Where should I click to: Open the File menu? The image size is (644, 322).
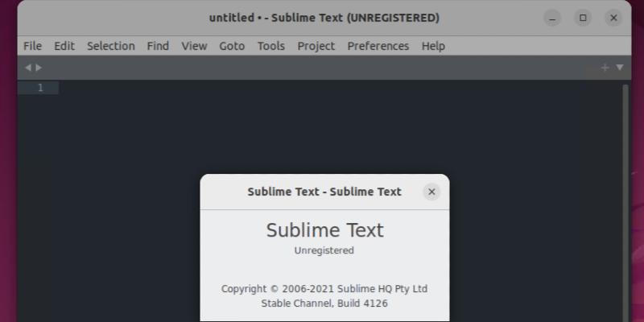point(32,46)
